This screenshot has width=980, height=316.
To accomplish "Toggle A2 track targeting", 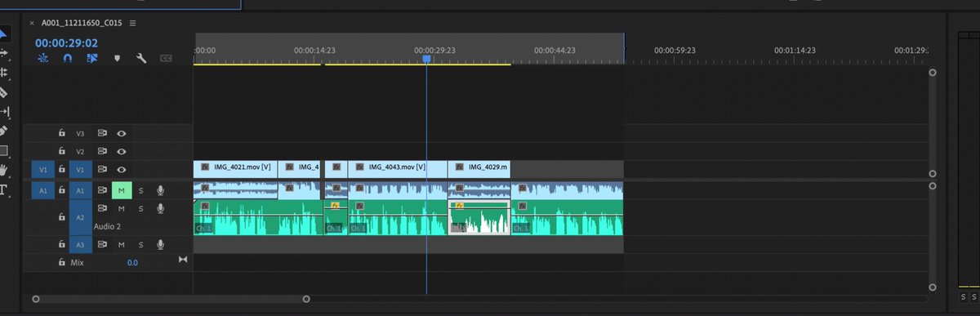I will tap(80, 217).
